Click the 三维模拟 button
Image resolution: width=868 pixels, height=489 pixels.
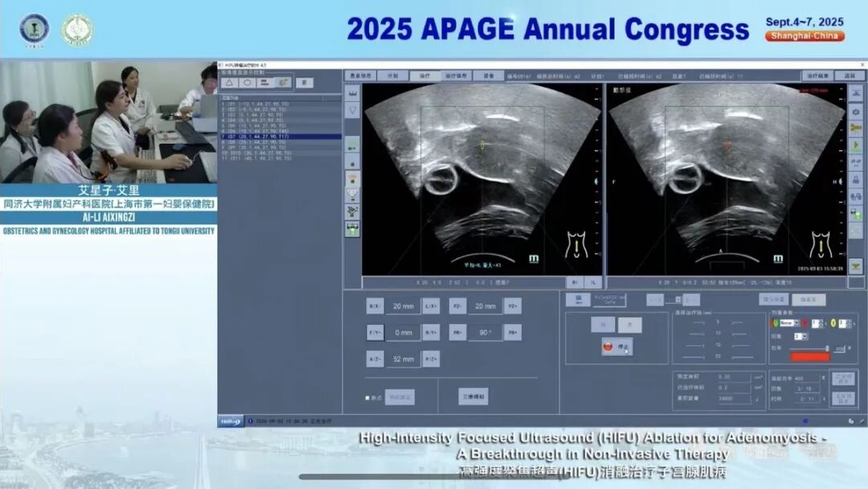point(473,396)
